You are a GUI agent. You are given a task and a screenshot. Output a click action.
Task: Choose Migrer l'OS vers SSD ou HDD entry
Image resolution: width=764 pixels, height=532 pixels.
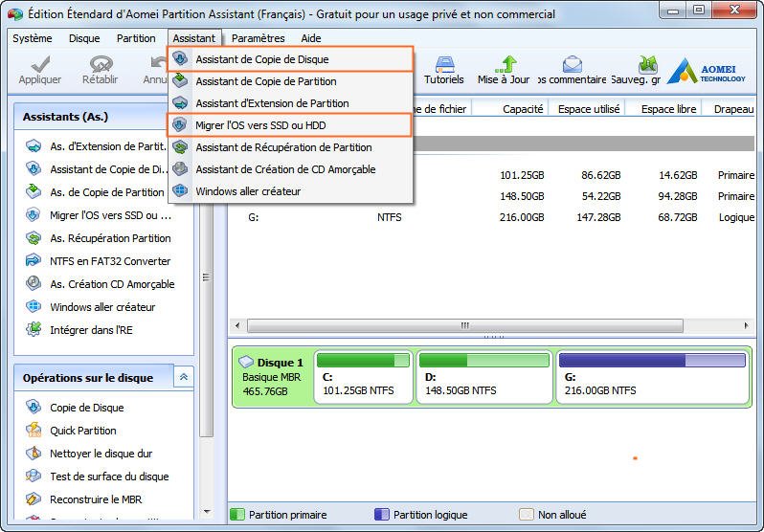(289, 125)
